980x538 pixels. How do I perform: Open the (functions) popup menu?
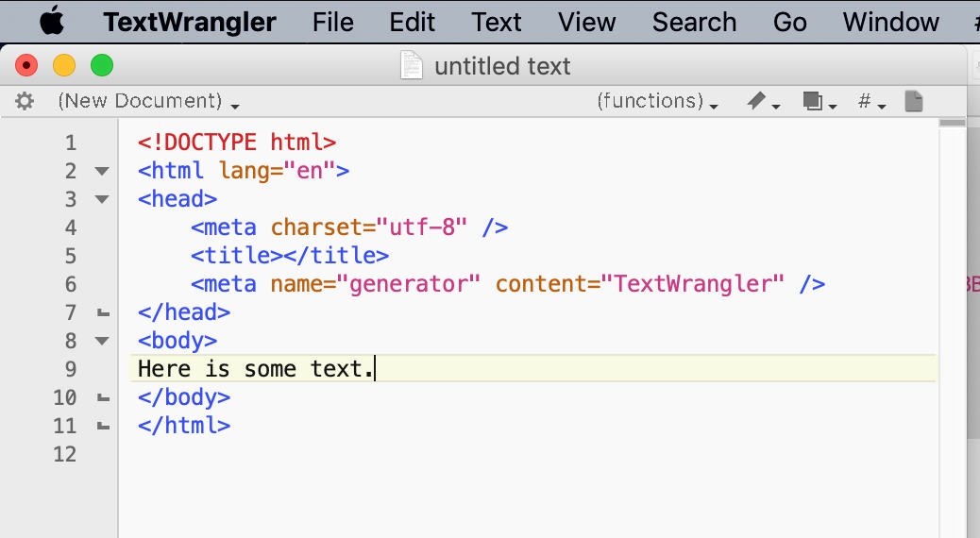tap(657, 101)
